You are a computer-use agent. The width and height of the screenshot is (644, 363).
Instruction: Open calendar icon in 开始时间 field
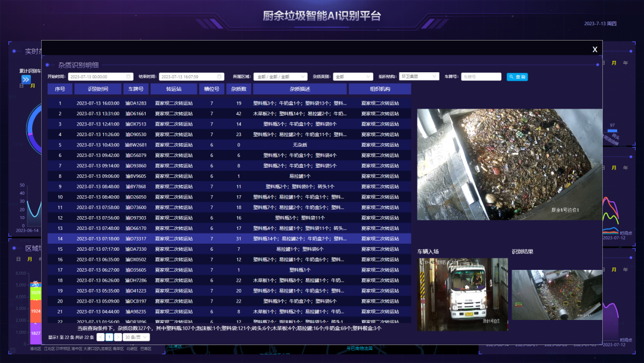129,76
